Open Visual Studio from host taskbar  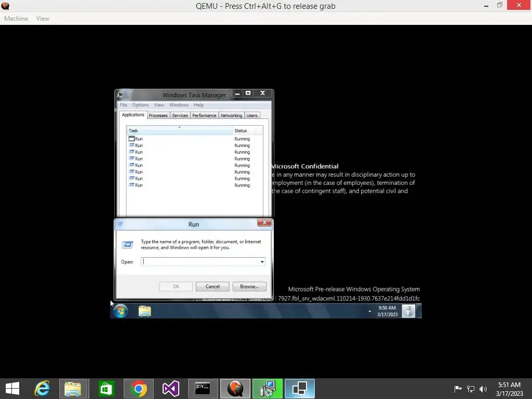(x=170, y=389)
